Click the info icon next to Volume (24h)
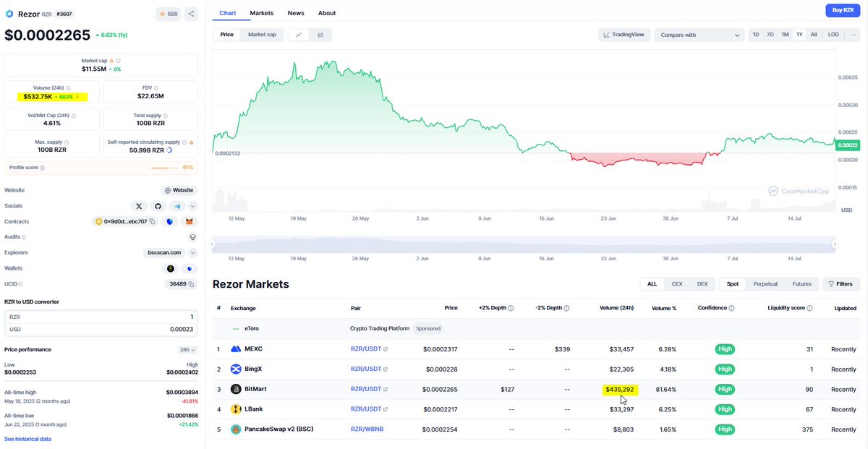The image size is (868, 449). [x=68, y=87]
